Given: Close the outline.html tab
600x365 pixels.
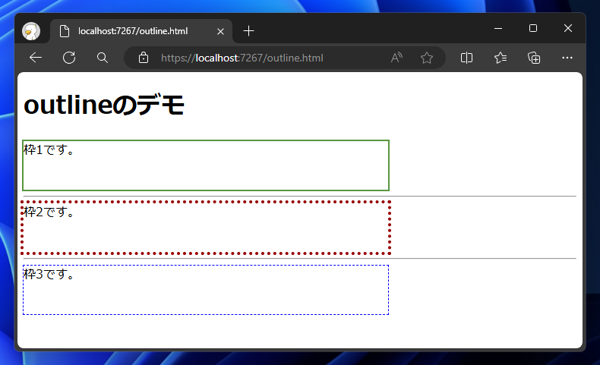Looking at the screenshot, I should pyautogui.click(x=220, y=31).
